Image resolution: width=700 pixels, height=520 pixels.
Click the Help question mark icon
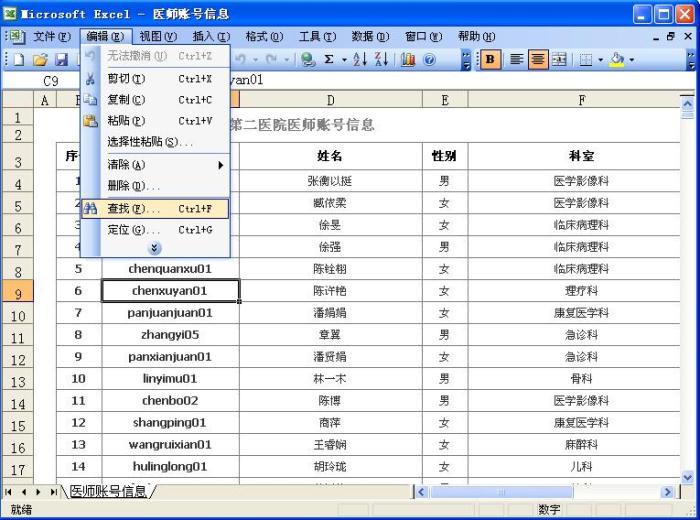[430, 60]
